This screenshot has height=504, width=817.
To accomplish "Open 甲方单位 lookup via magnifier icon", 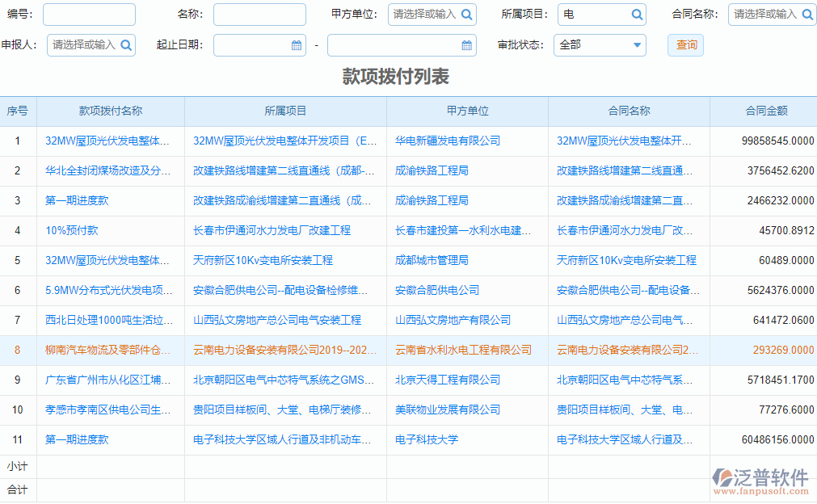I will click(x=466, y=14).
